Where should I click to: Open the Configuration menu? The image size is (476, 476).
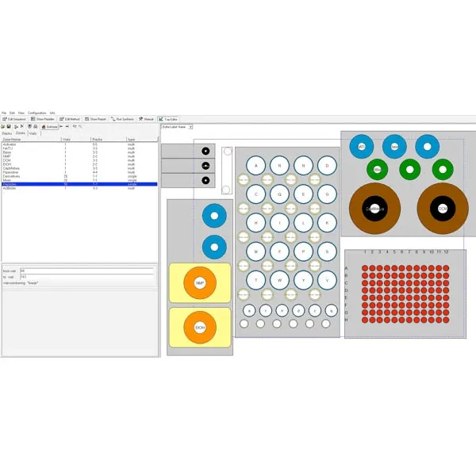[36, 113]
